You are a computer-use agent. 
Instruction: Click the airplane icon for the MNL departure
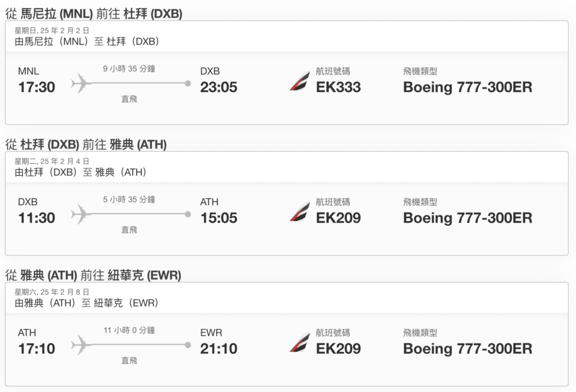click(80, 83)
